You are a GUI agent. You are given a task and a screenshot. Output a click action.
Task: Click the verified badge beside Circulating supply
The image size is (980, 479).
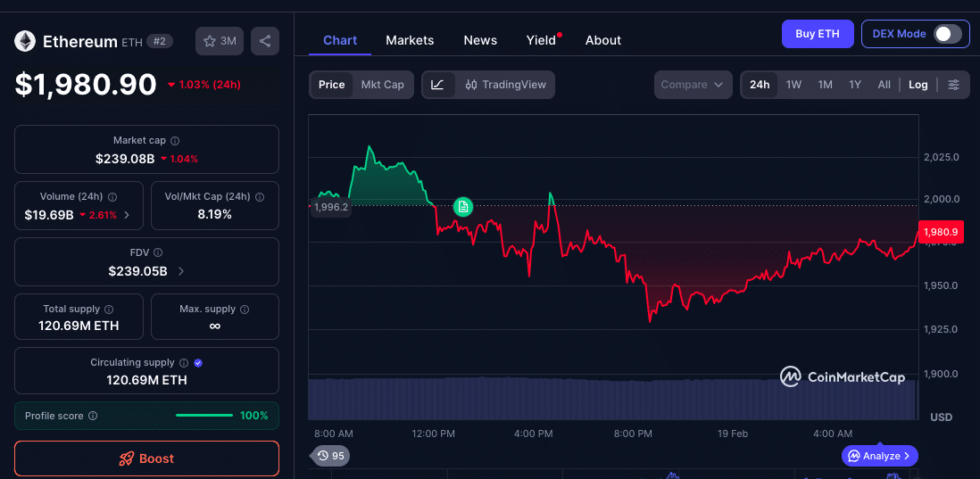coord(198,363)
